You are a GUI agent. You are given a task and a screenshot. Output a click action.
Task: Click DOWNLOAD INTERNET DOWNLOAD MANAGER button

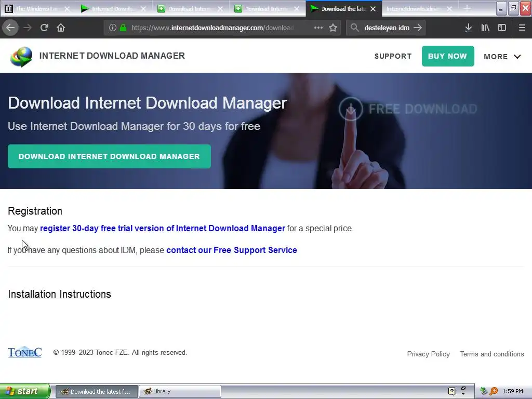point(109,156)
